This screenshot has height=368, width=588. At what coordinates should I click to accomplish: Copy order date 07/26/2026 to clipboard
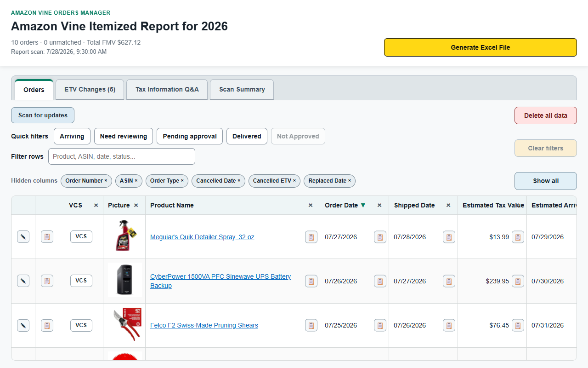pyautogui.click(x=380, y=281)
